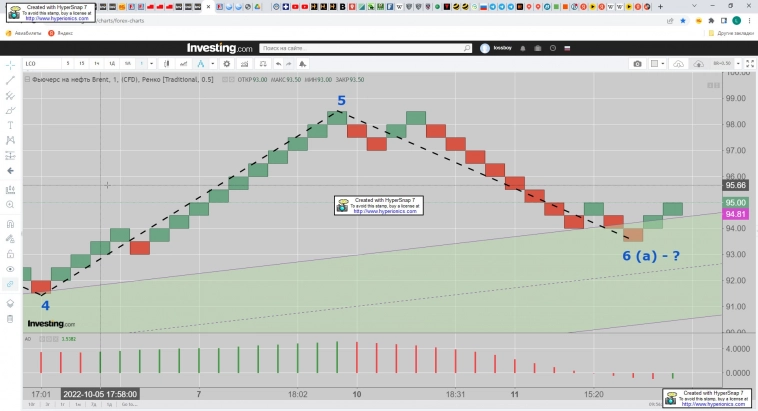This screenshot has height=411, width=758.
Task: Toggle stay-in-drawing-mode pencil lock
Action: (10, 239)
